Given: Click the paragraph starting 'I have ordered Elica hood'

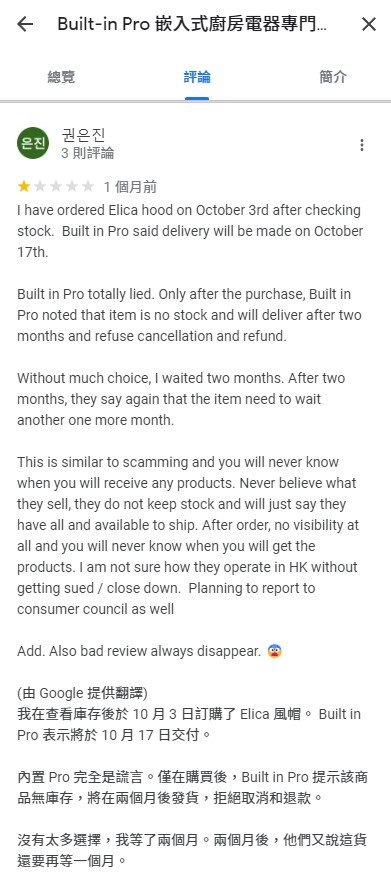Looking at the screenshot, I should click(190, 231).
